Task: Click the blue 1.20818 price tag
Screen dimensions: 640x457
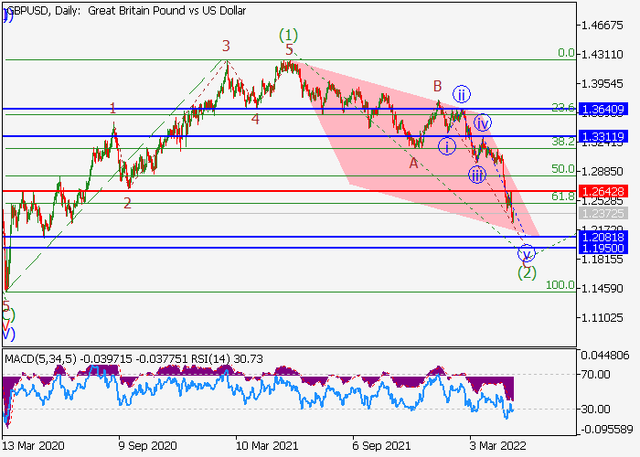Action: 603,237
